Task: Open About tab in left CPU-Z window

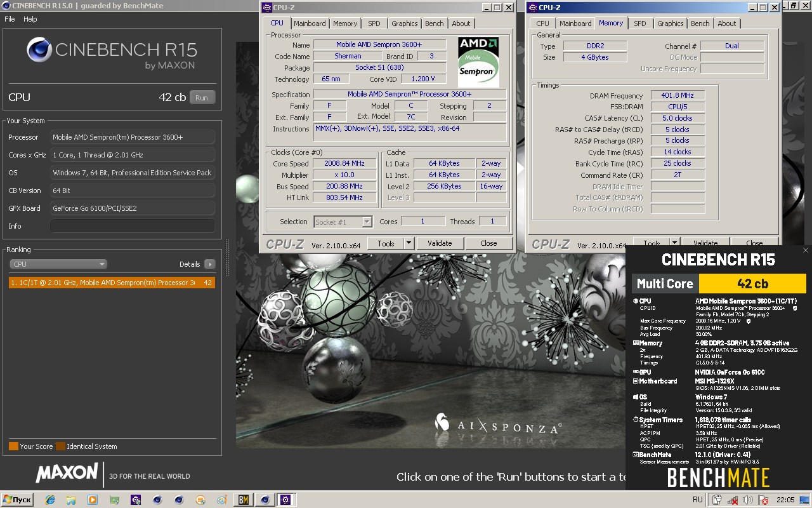Action: tap(461, 23)
